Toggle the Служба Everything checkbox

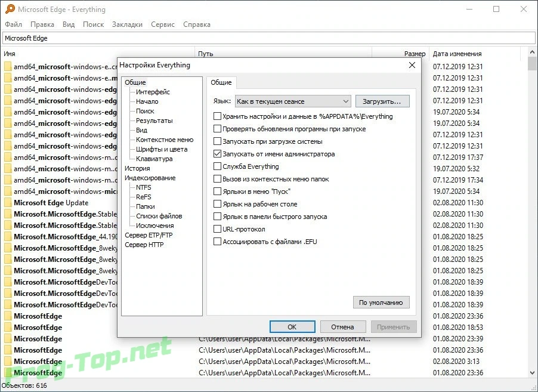click(217, 166)
